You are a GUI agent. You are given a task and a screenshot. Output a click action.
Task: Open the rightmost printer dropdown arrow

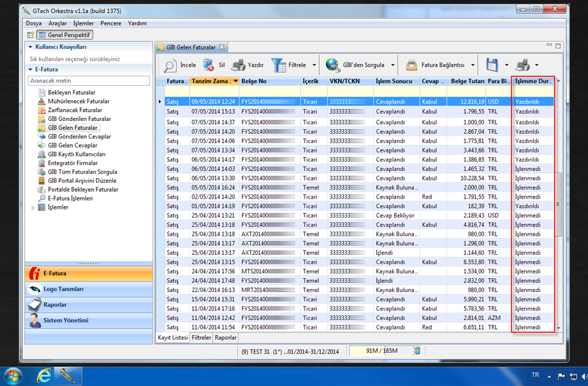point(536,65)
